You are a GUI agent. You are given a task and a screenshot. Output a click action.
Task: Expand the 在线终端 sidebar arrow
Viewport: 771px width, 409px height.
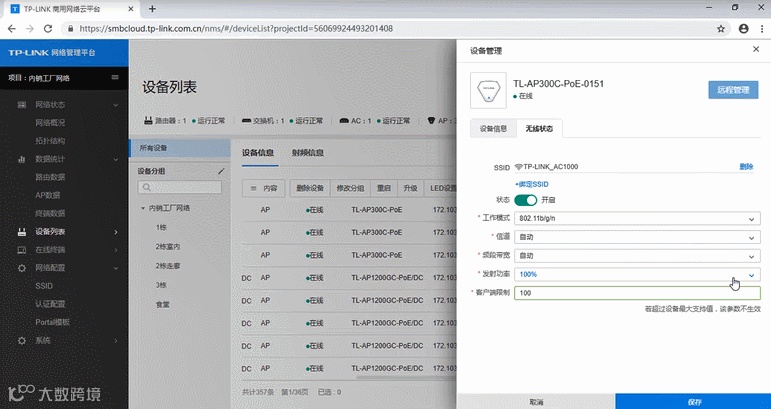(x=116, y=250)
